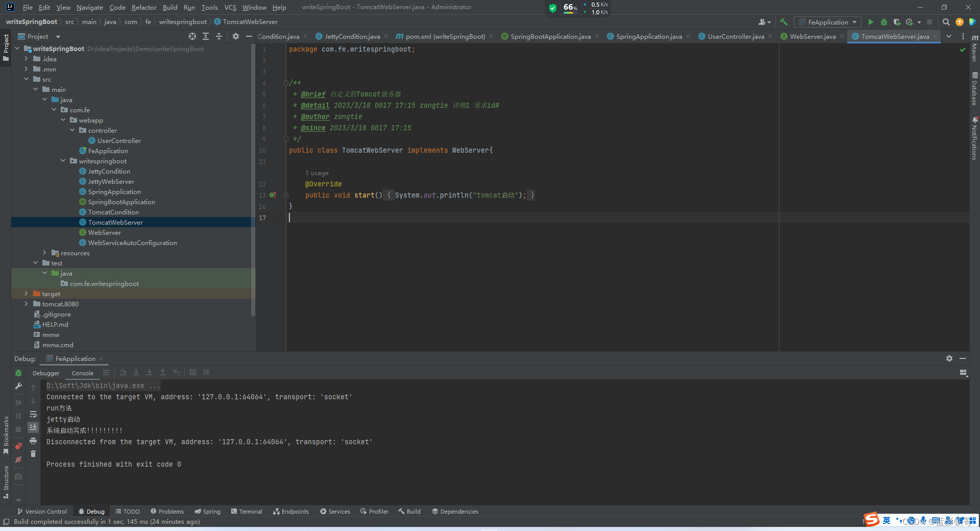The image size is (980, 531).
Task: Toggle the Project tool window stripe button
Action: tap(6, 47)
